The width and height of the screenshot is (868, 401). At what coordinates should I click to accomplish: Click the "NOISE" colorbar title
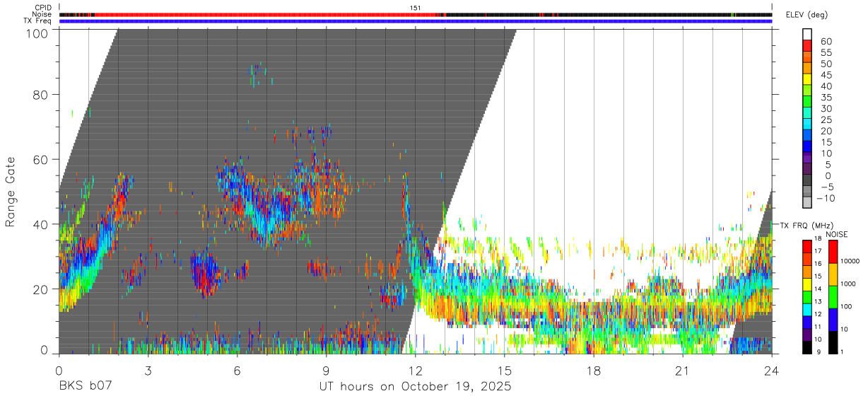click(x=836, y=234)
